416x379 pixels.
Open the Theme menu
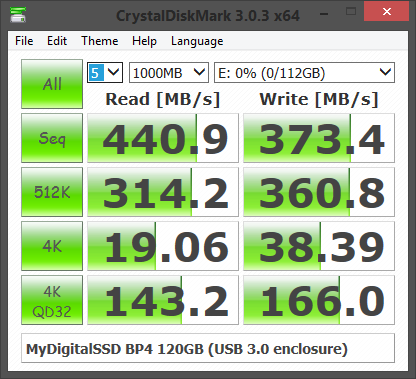pyautogui.click(x=100, y=41)
